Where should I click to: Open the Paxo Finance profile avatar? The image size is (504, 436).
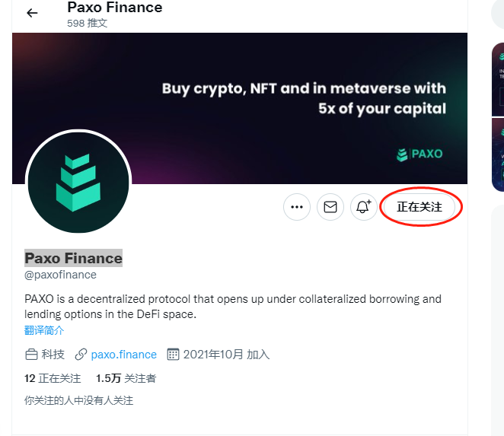(x=78, y=183)
